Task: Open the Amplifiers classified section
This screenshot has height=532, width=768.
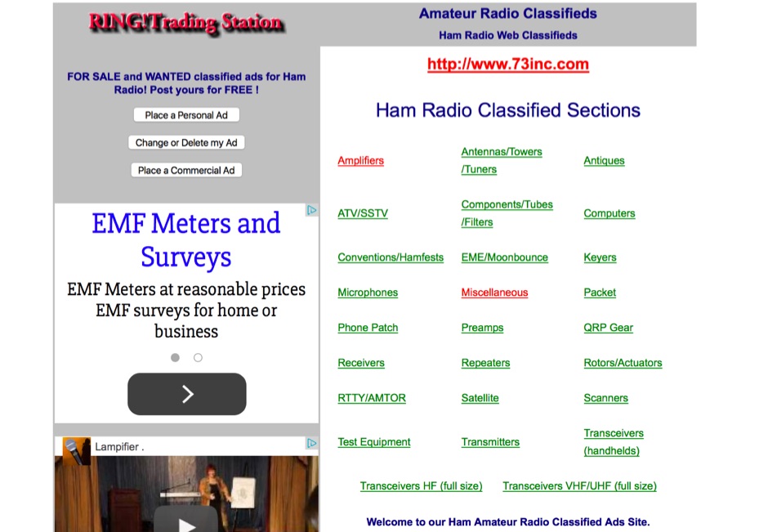Action: coord(360,161)
